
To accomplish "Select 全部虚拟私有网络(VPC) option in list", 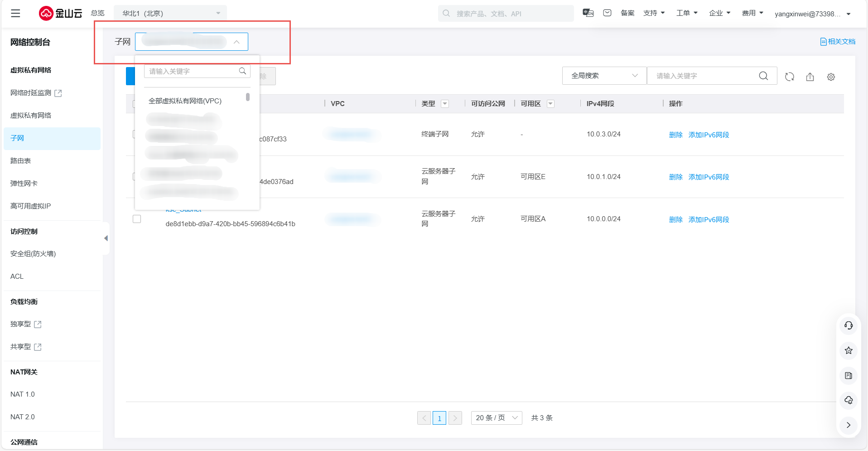I will coord(185,101).
